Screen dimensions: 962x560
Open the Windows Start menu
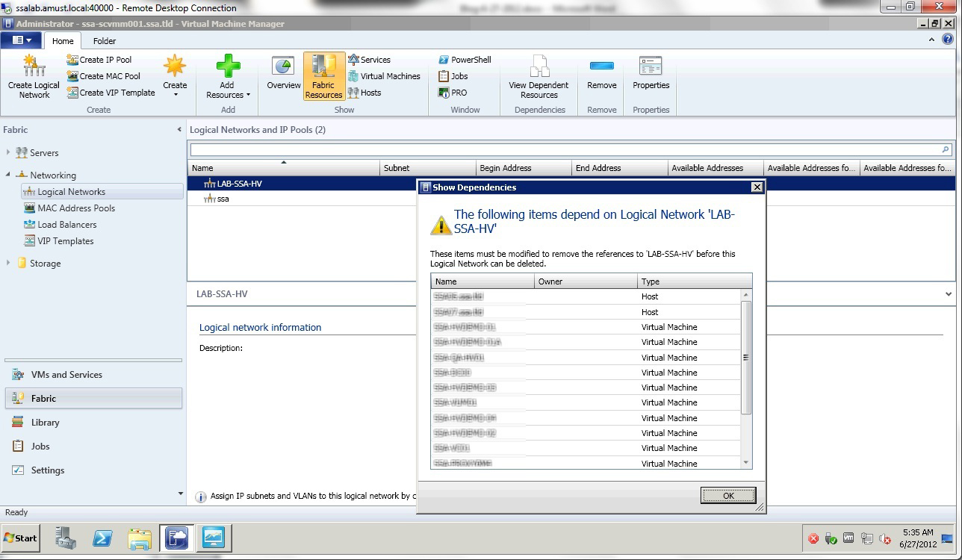point(21,538)
